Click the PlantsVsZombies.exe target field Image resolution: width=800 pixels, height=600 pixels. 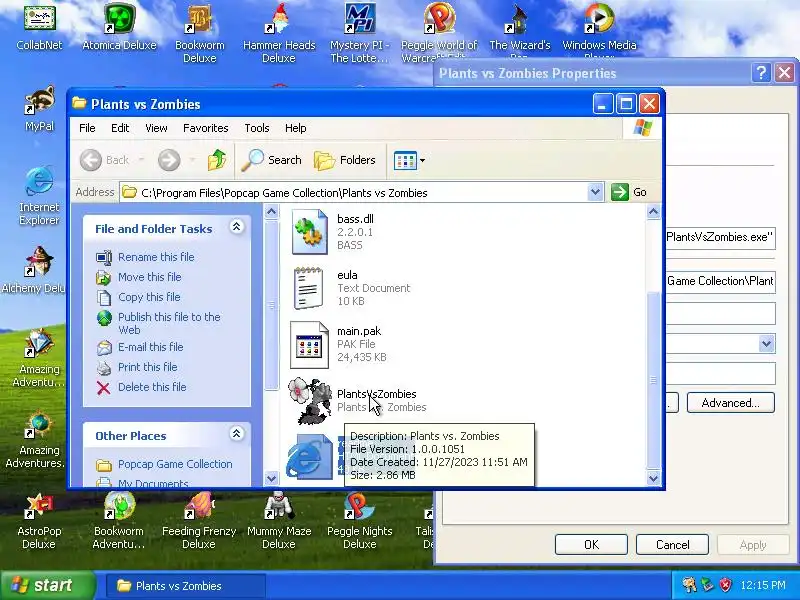(720, 237)
